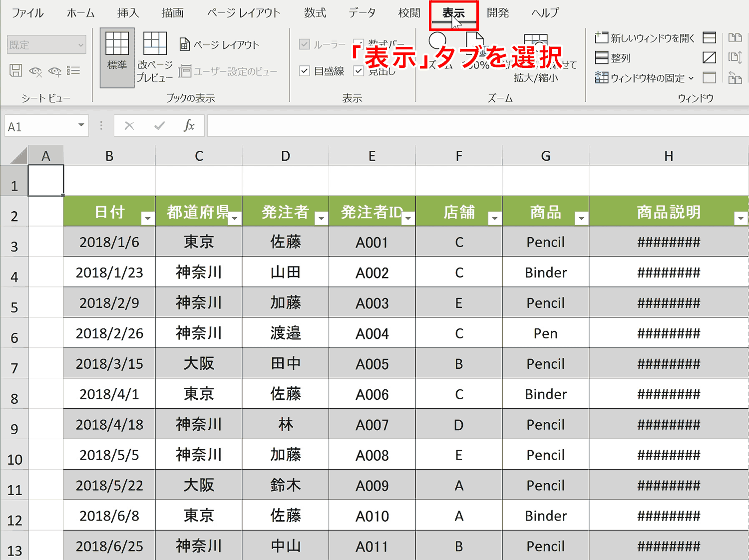Image resolution: width=749 pixels, height=560 pixels.
Task: Click the fx insert function icon
Action: pos(189,126)
